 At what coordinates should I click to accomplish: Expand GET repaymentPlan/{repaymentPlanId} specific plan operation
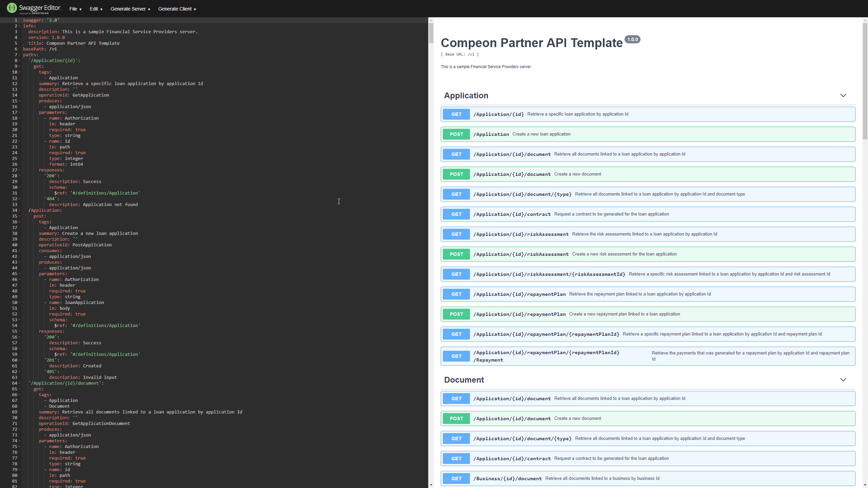pos(648,334)
